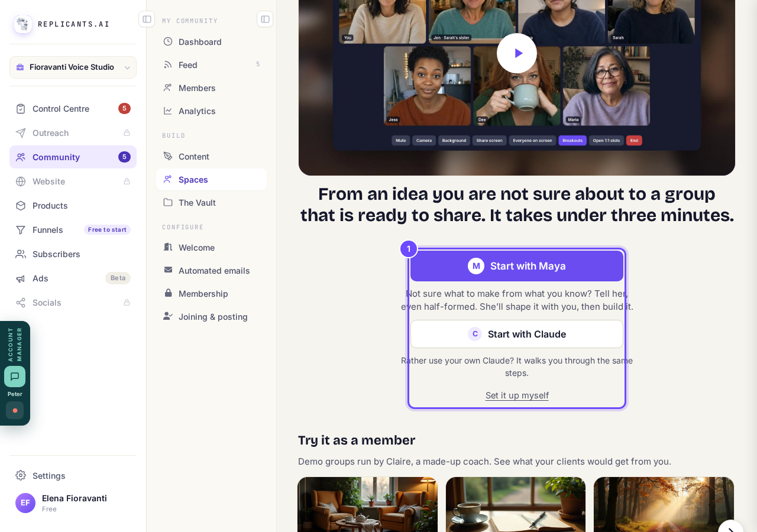The height and width of the screenshot is (532, 757).
Task: Open Ads beta section
Action: (x=73, y=278)
